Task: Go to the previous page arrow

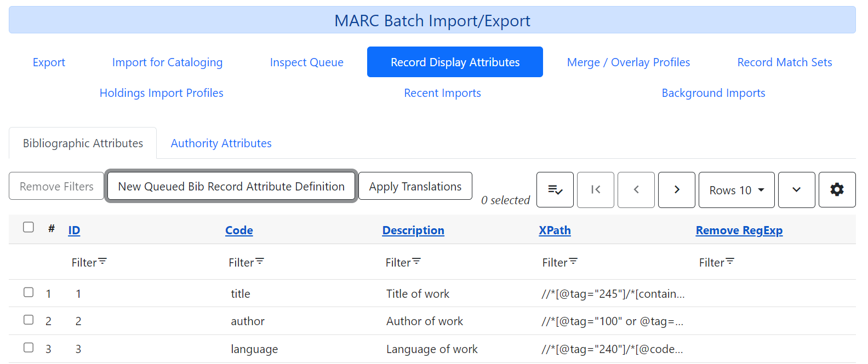Action: coord(636,190)
